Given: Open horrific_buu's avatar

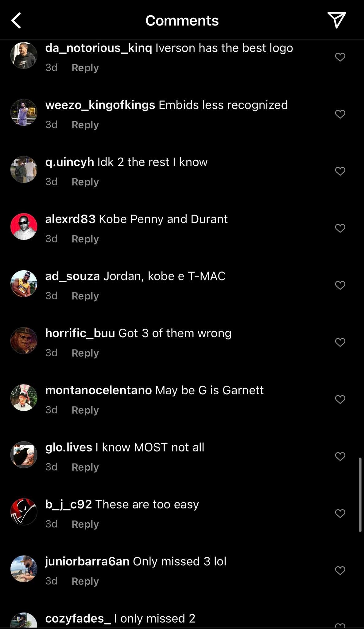Looking at the screenshot, I should (x=24, y=340).
